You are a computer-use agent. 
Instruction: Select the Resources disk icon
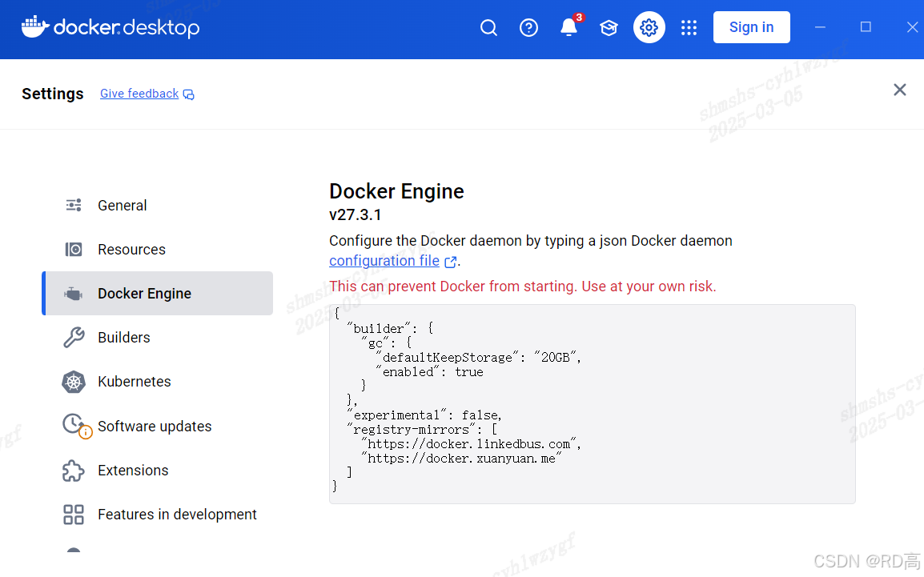tap(74, 250)
